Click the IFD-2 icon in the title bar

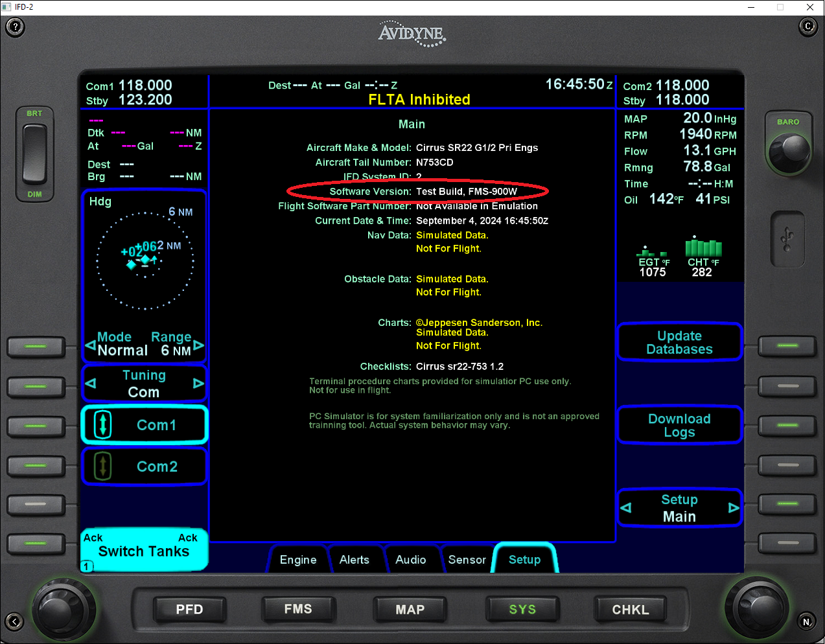click(x=6, y=6)
